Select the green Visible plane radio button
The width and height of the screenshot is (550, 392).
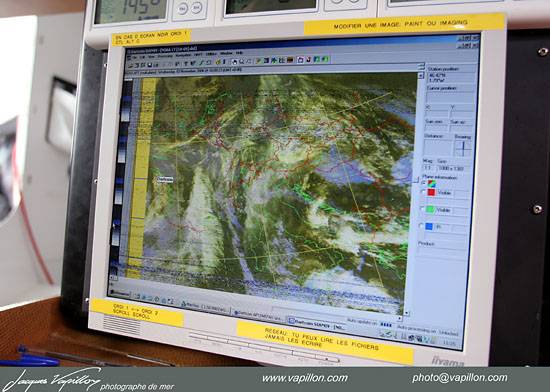click(422, 209)
